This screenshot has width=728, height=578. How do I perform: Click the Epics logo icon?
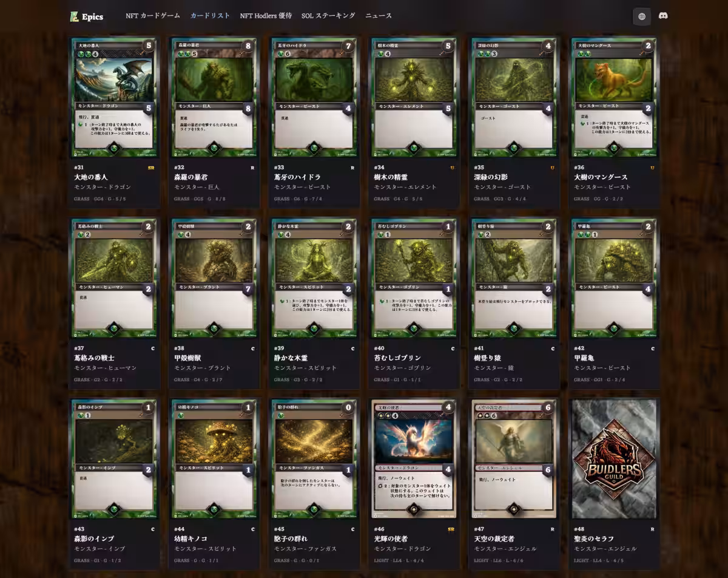click(x=74, y=16)
